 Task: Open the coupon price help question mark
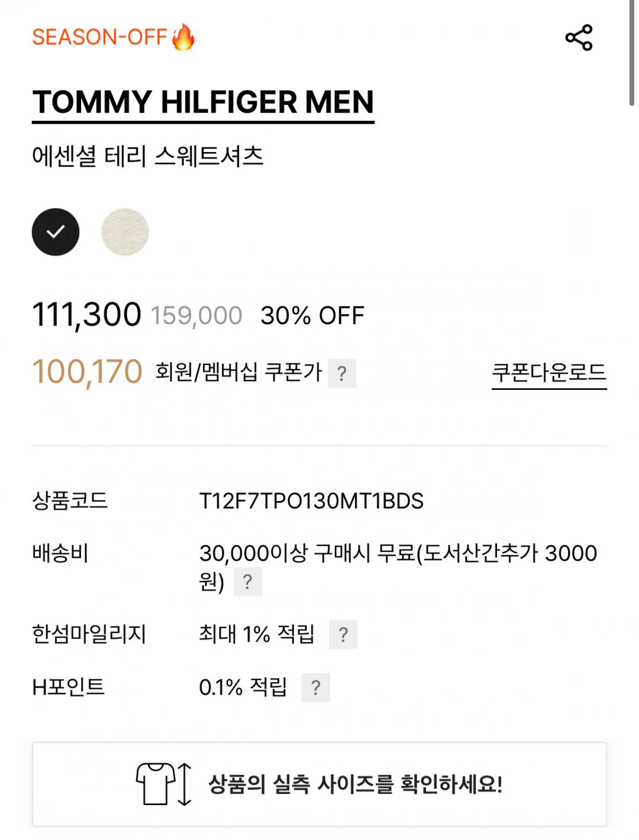[x=342, y=373]
